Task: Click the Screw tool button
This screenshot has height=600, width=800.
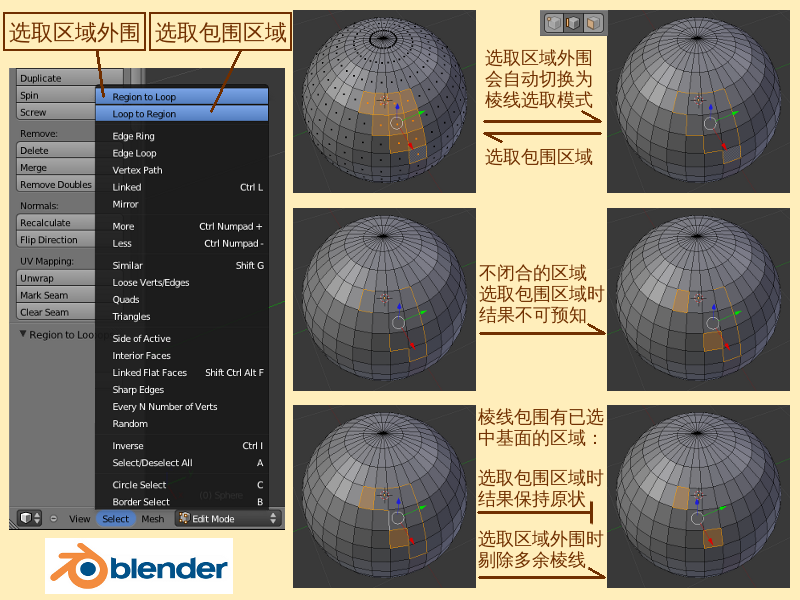Action: tap(56, 112)
